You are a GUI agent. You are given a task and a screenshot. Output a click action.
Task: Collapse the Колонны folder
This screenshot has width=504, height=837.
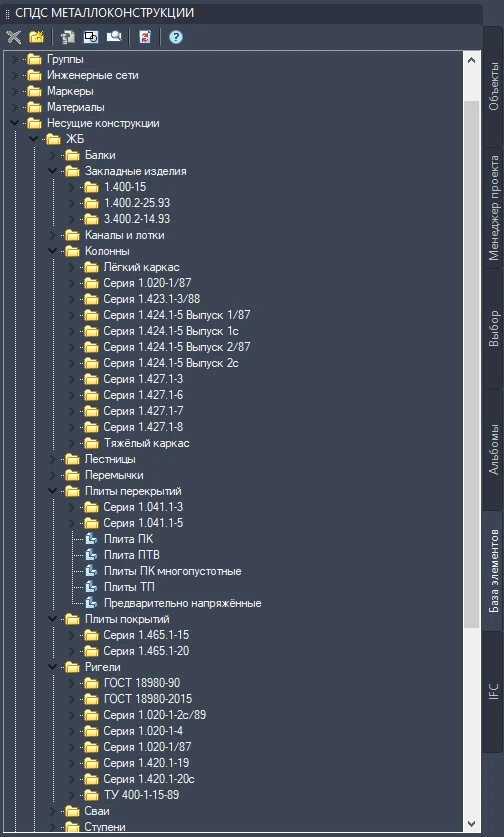pos(52,251)
